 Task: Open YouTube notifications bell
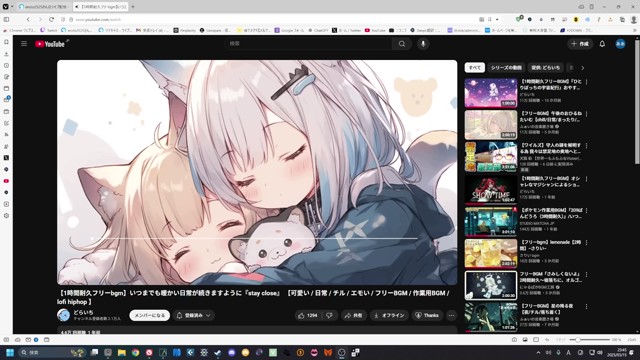[602, 44]
